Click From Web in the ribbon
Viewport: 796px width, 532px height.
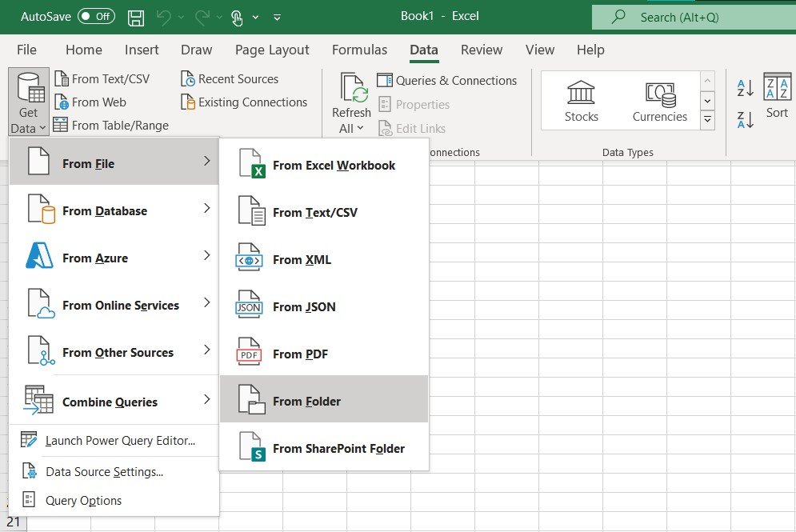[x=90, y=102]
